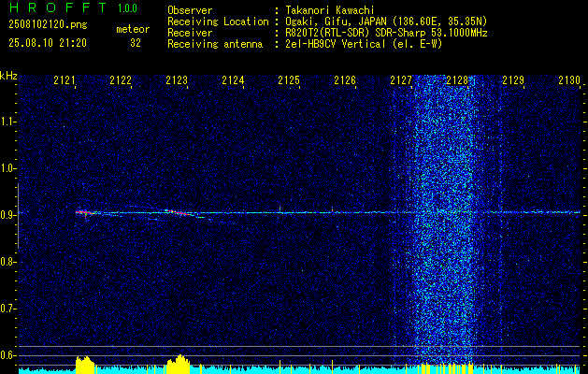
Task: Click the HROFFT title text
Action: [58, 7]
